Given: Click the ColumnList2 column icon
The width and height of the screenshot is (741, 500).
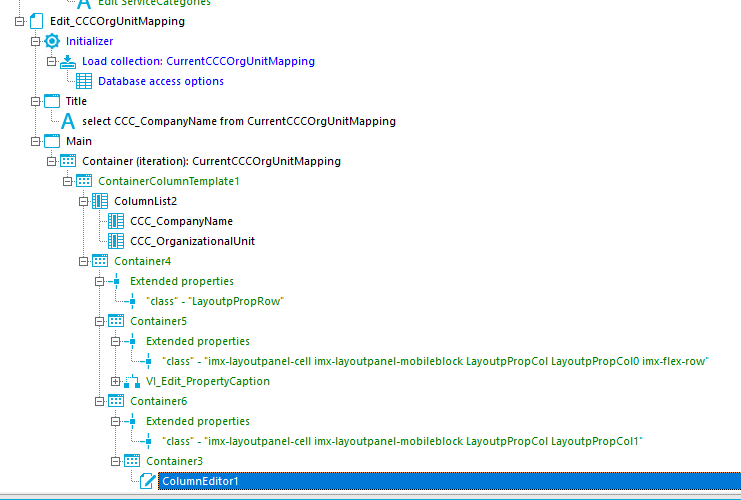Looking at the screenshot, I should (100, 201).
